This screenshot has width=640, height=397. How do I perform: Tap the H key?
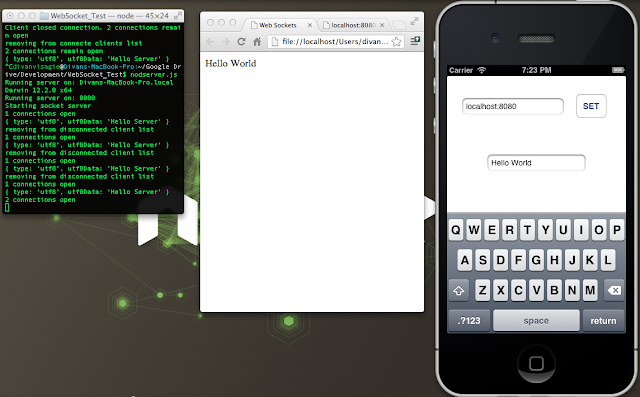coord(554,260)
